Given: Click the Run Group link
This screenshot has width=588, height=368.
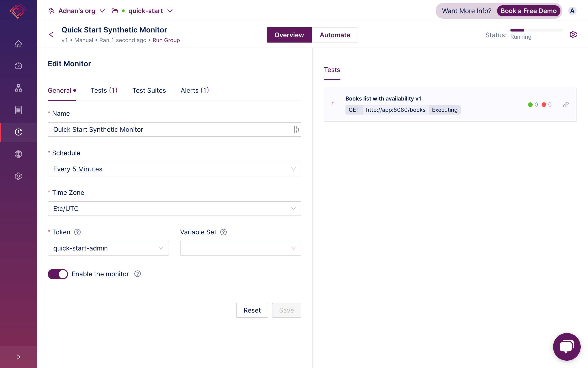Looking at the screenshot, I should click(x=166, y=40).
